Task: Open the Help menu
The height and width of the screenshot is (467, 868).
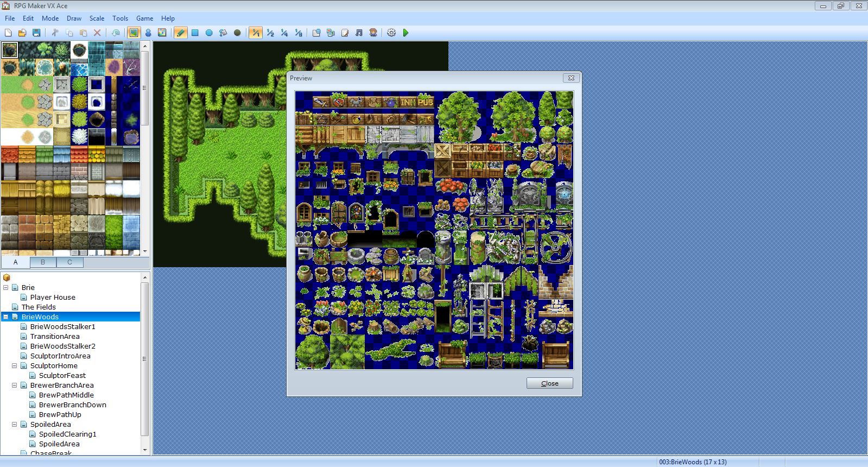Action: pyautogui.click(x=168, y=18)
